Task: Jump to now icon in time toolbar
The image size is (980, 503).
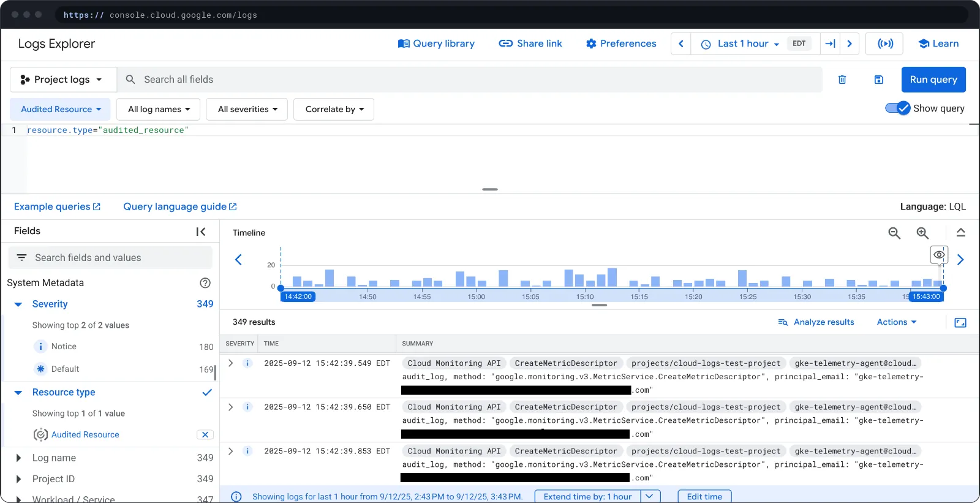Action: 830,43
